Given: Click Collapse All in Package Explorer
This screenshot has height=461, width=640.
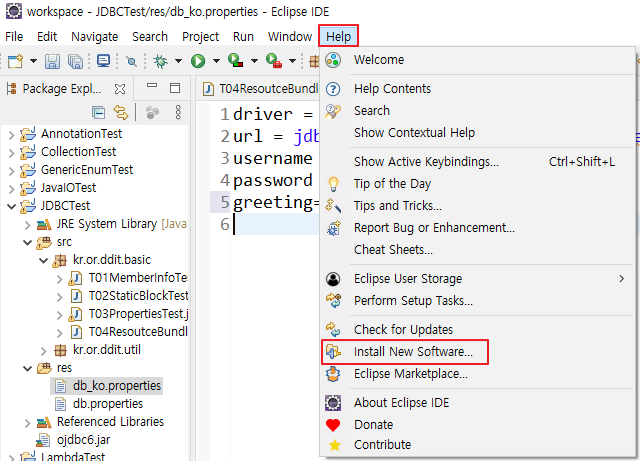Looking at the screenshot, I should [x=99, y=112].
